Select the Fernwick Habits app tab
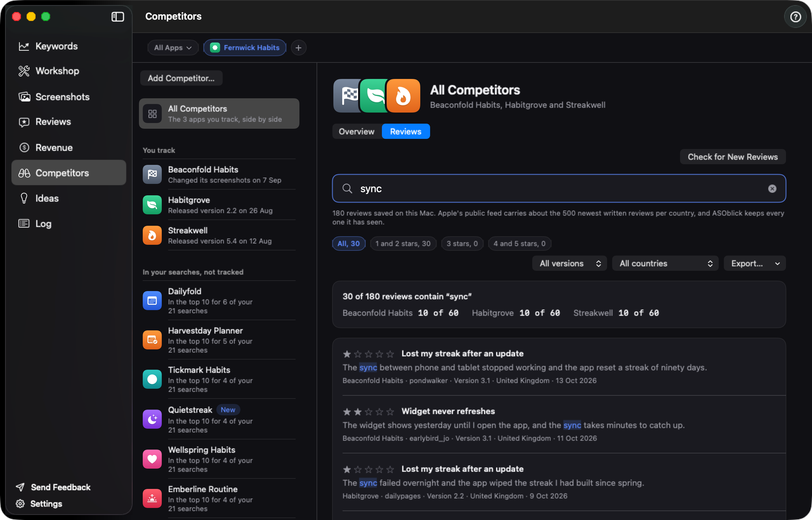Screen dimensions: 812x520 pyautogui.click(x=245, y=48)
